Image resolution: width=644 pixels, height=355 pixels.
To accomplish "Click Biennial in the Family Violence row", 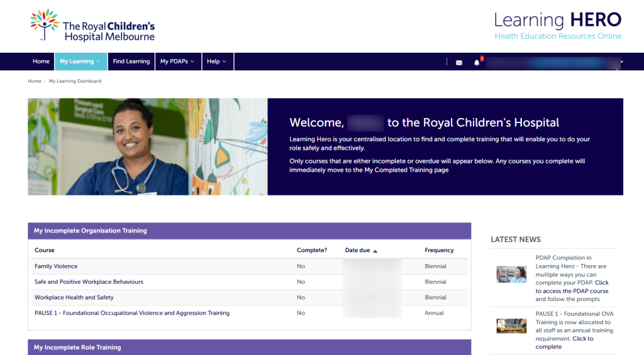I will (x=435, y=266).
